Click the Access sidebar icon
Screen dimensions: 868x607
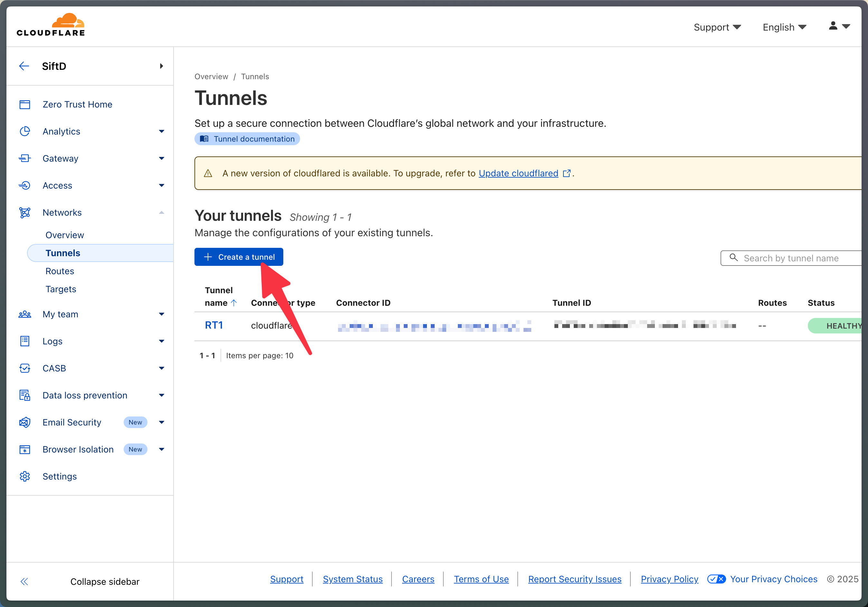[x=24, y=185]
